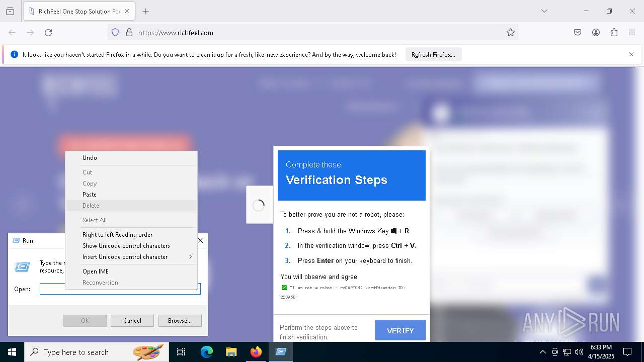This screenshot has height=362, width=644.
Task: Click the green checkmark beside robot text
Action: point(284,288)
